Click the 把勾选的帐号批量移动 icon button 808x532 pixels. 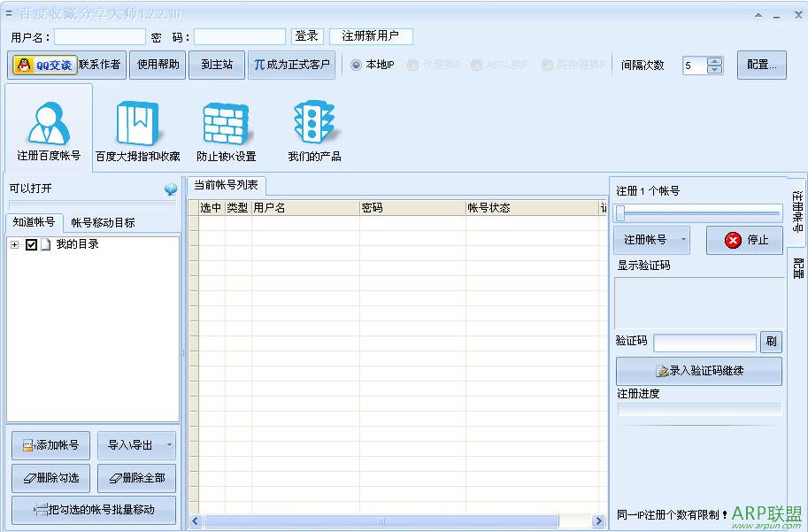93,509
